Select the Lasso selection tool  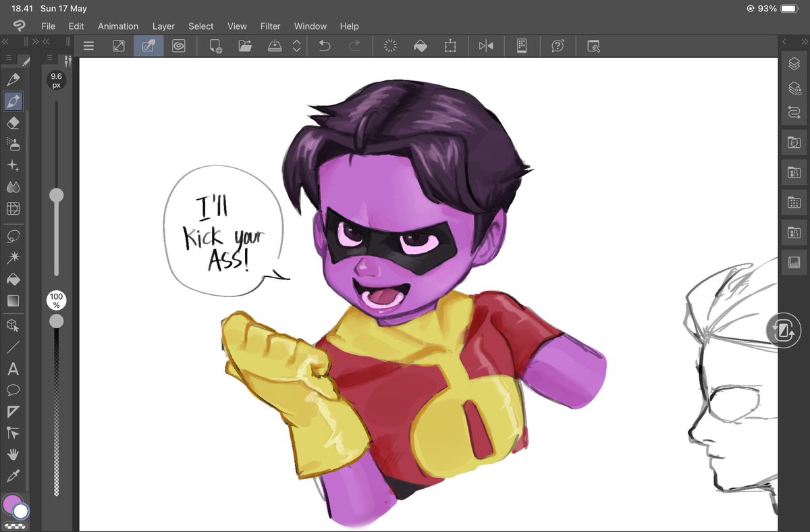[x=13, y=236]
